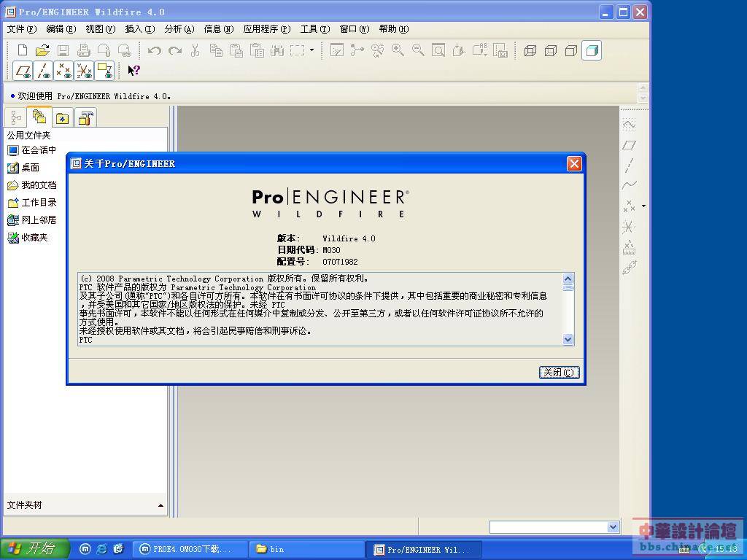Close the 关于Pro/ENGINEER dialog with X
The image size is (747, 560).
pyautogui.click(x=574, y=164)
